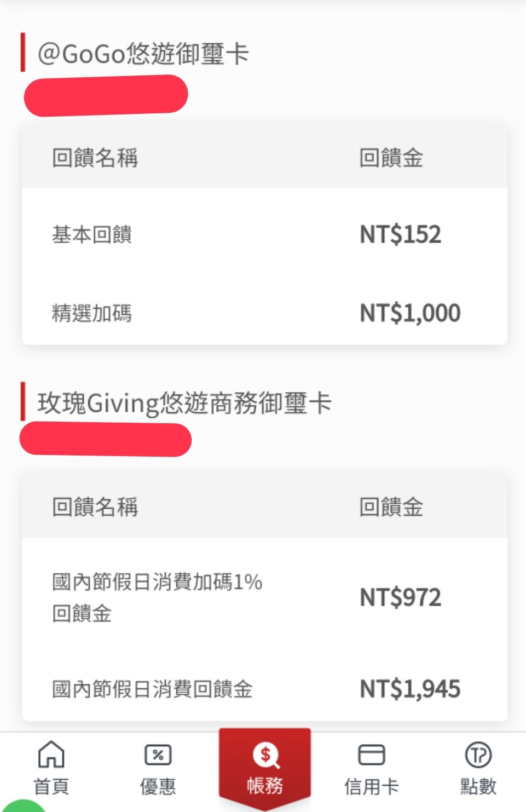
Task: Tap the NT$1,945 reward amount
Action: pyautogui.click(x=410, y=689)
